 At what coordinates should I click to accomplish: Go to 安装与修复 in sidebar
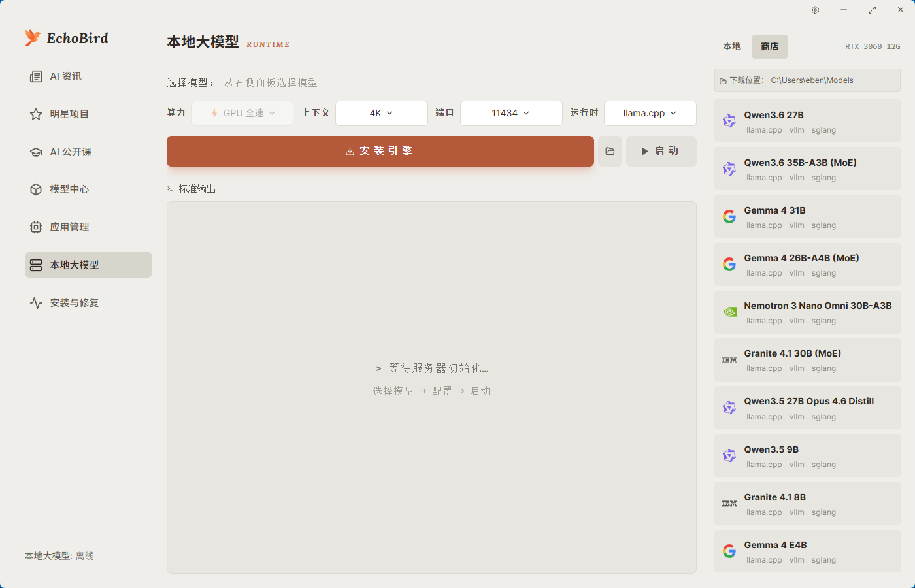point(88,303)
